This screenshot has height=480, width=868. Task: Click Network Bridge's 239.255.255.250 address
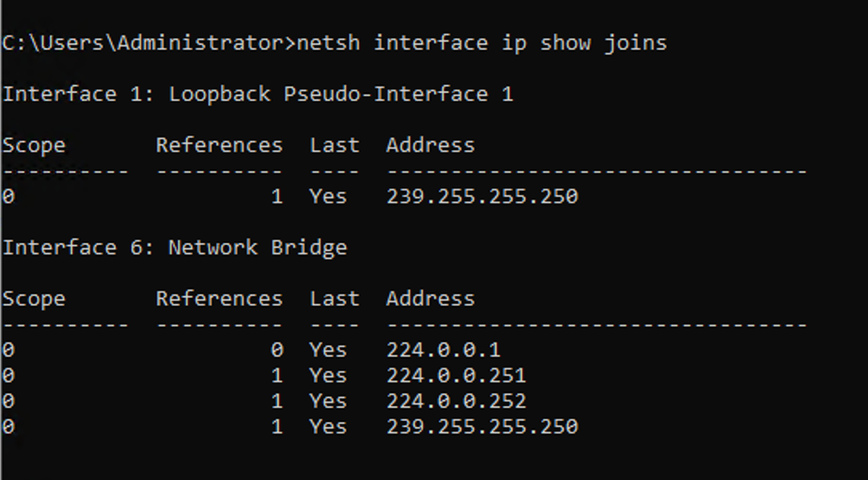tap(481, 427)
